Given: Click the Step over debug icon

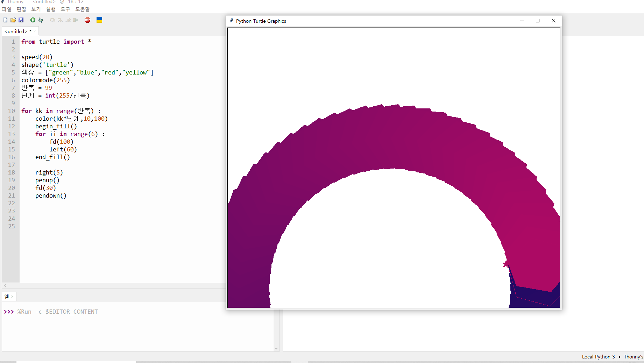Looking at the screenshot, I should point(52,20).
